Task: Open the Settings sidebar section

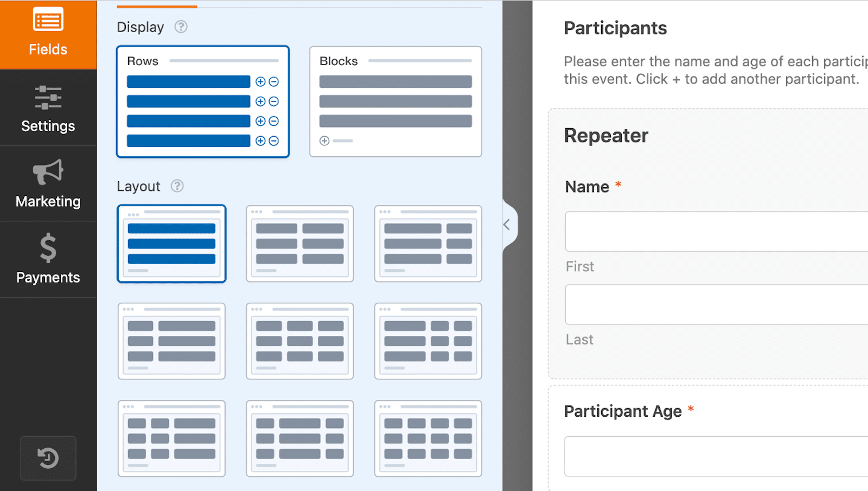Action: point(48,109)
